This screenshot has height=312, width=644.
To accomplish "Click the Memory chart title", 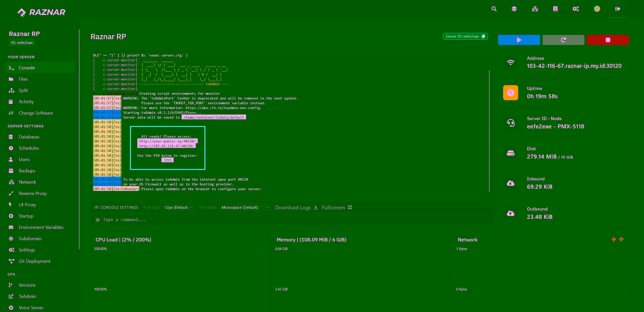I will (x=311, y=240).
